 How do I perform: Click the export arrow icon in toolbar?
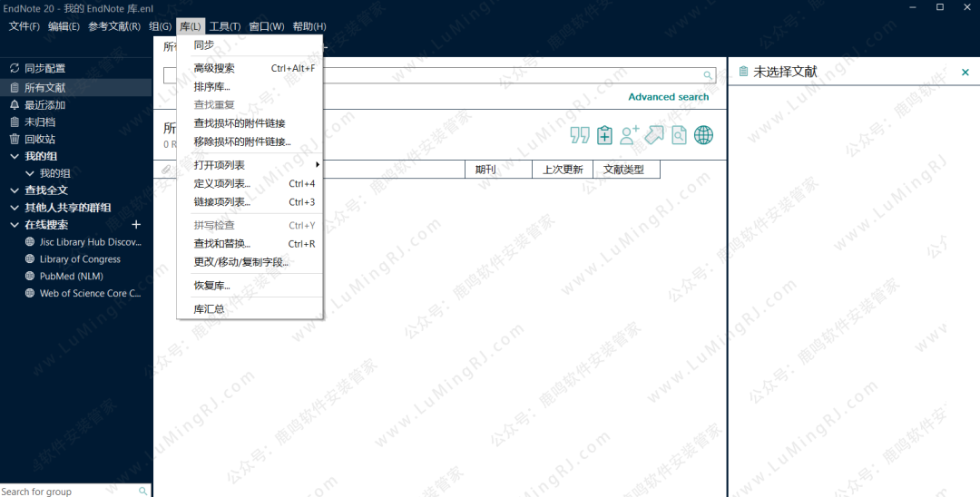(x=654, y=135)
